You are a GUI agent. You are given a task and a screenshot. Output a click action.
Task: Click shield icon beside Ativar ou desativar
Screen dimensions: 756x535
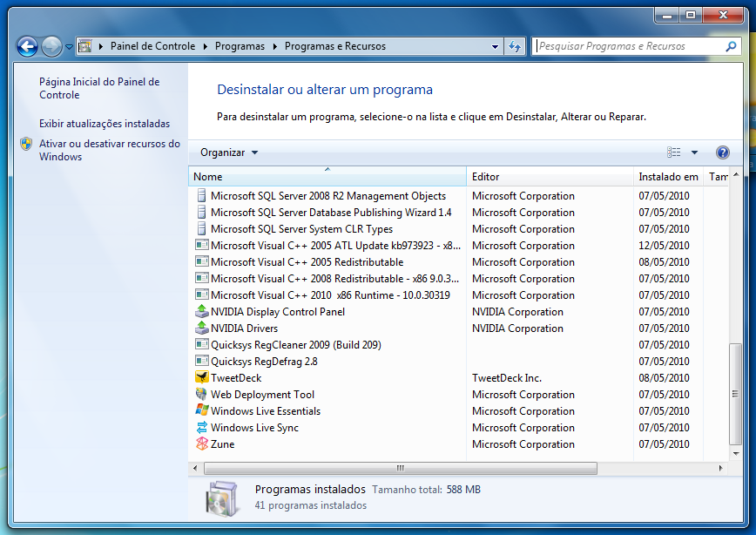(x=26, y=144)
